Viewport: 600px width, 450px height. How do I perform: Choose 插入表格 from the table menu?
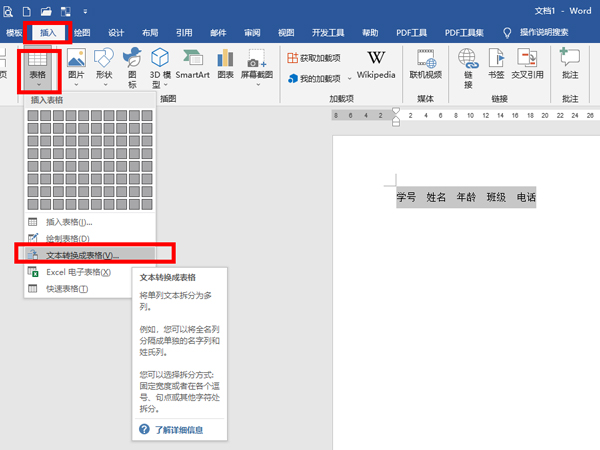point(69,222)
